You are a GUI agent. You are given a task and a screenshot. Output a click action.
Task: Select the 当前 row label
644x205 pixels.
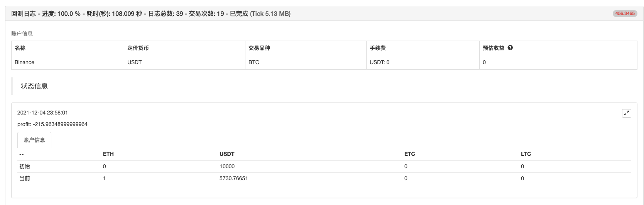point(25,178)
